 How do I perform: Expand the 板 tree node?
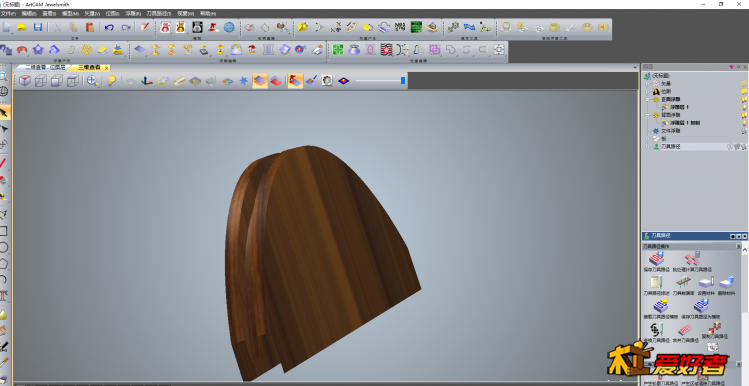[x=648, y=139]
